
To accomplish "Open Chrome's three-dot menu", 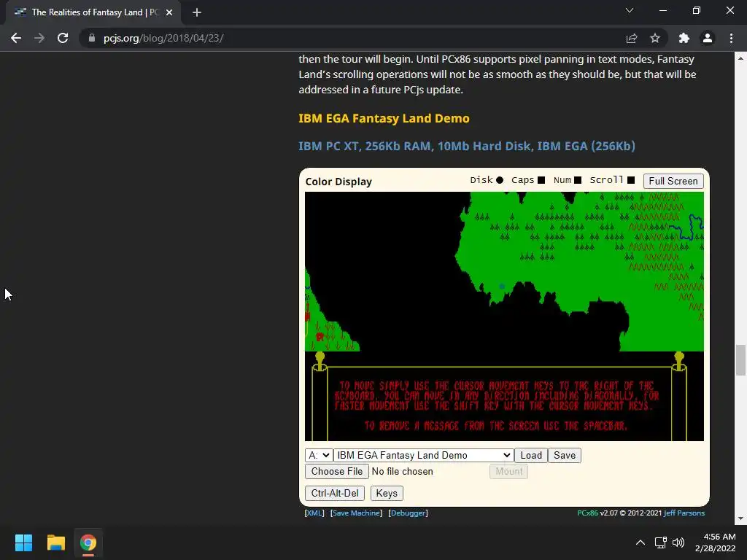I will point(731,38).
